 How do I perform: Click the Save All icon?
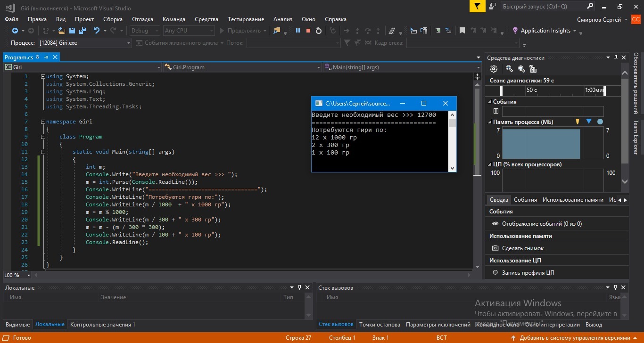(x=83, y=31)
